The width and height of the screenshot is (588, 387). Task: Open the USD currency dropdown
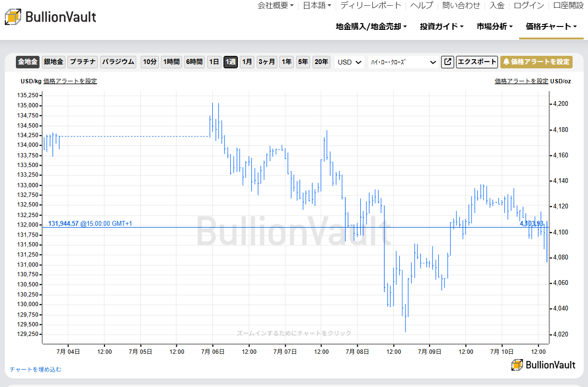350,62
